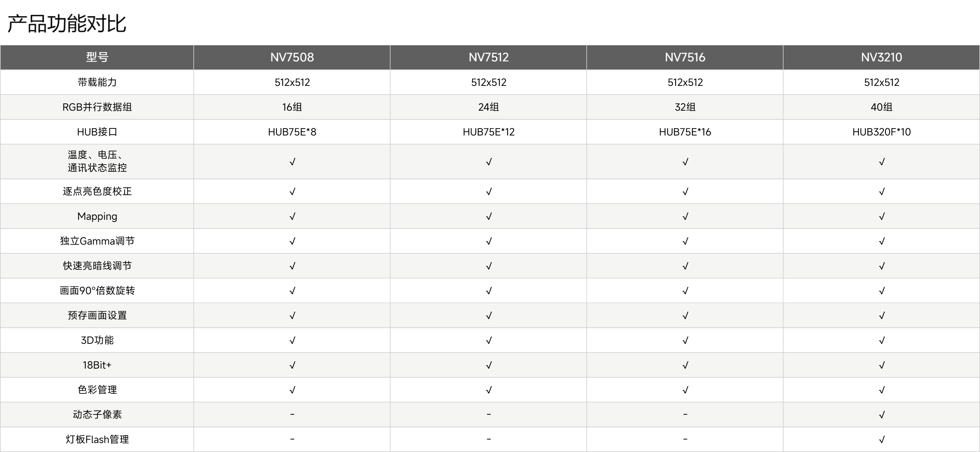Select the 产品功能对比 page title
Screen dimensions: 980x452
click(67, 24)
